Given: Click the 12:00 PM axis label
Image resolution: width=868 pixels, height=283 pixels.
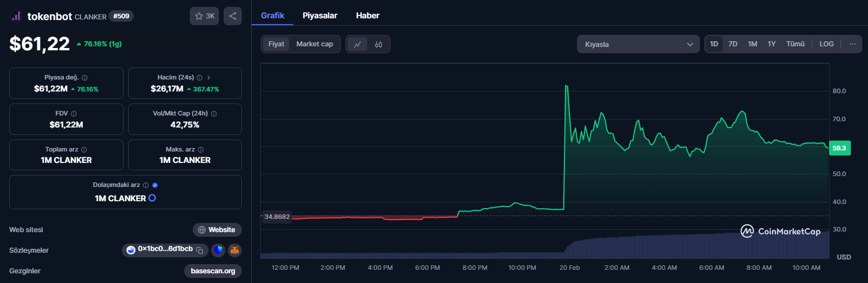Looking at the screenshot, I should point(285,267).
